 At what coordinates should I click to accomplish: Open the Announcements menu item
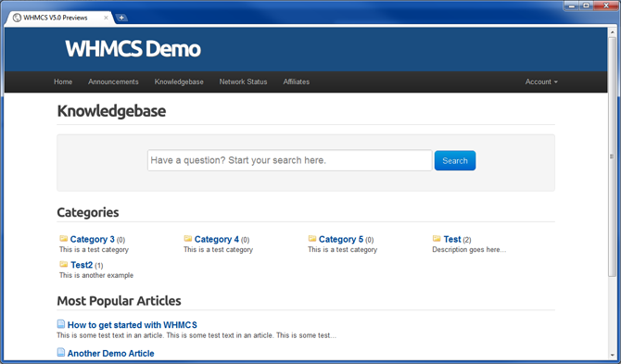tap(113, 82)
